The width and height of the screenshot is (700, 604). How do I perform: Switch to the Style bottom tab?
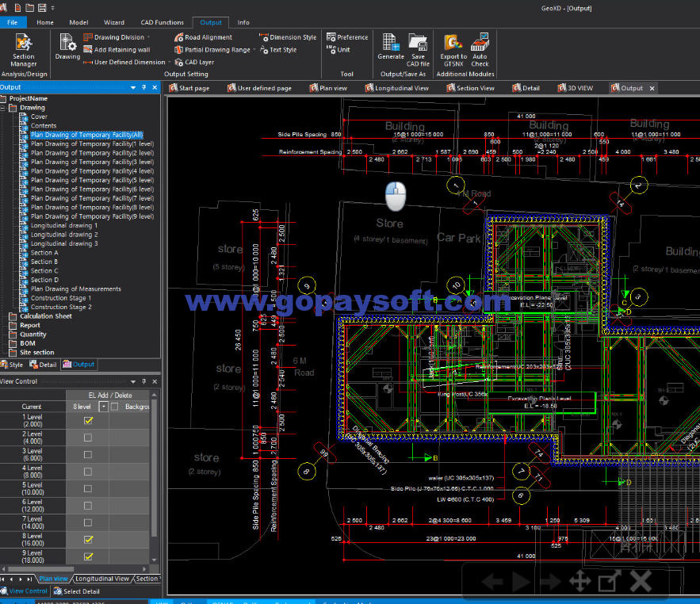pos(12,365)
